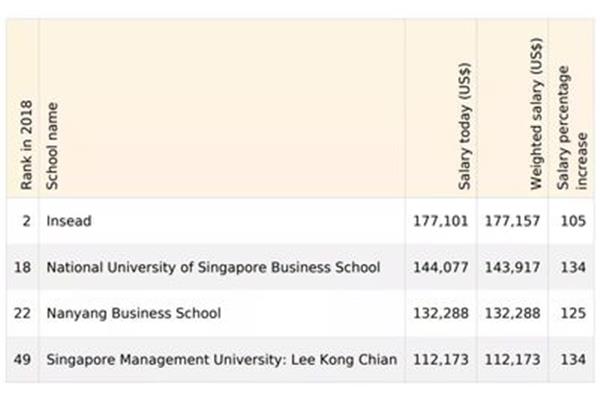
Task: Click Nanyang salary increase value 125
Action: 573,313
